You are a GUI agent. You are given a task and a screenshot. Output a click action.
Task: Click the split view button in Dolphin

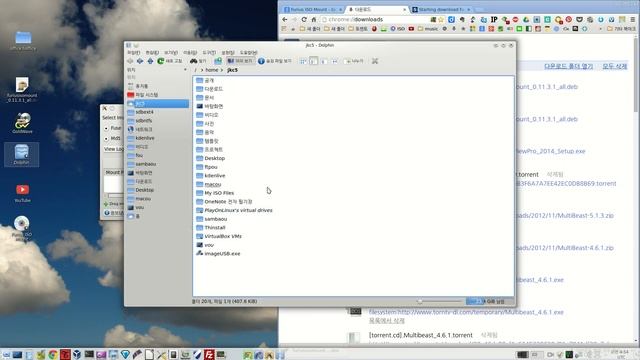point(354,61)
